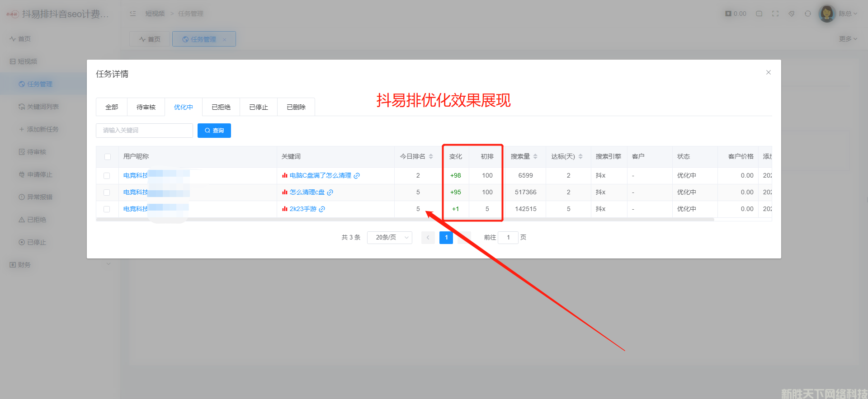868x399 pixels.
Task: Click the link icon next to 怎么清理c盘
Action: [x=330, y=192]
